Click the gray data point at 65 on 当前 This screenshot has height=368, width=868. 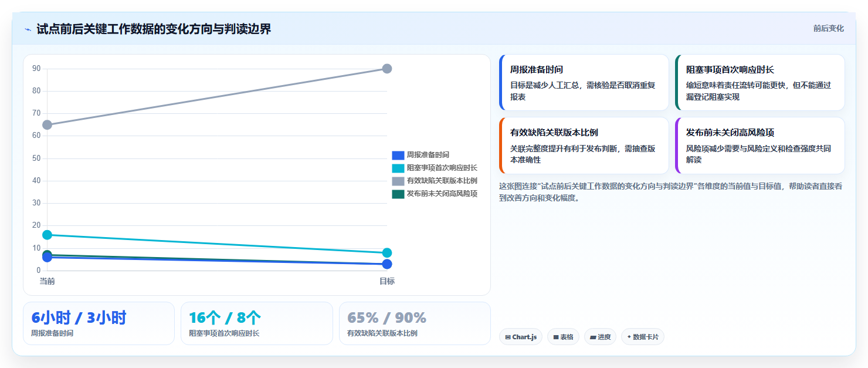[48, 125]
